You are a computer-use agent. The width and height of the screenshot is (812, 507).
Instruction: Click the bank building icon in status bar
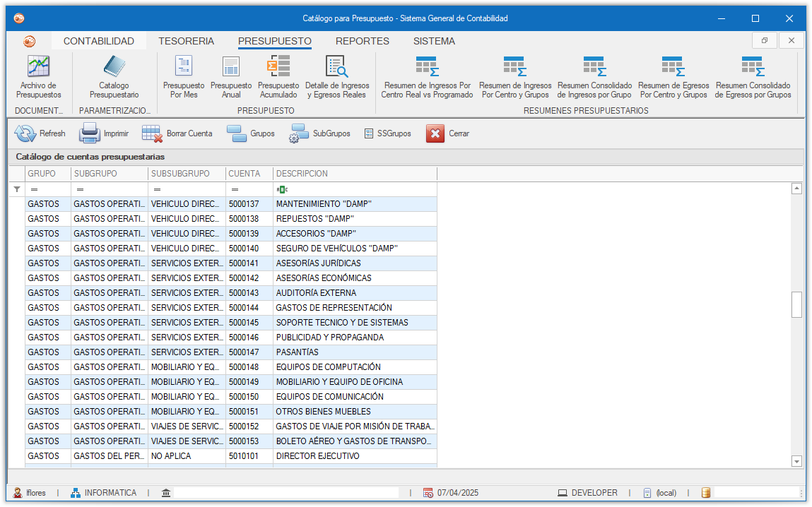coord(165,492)
